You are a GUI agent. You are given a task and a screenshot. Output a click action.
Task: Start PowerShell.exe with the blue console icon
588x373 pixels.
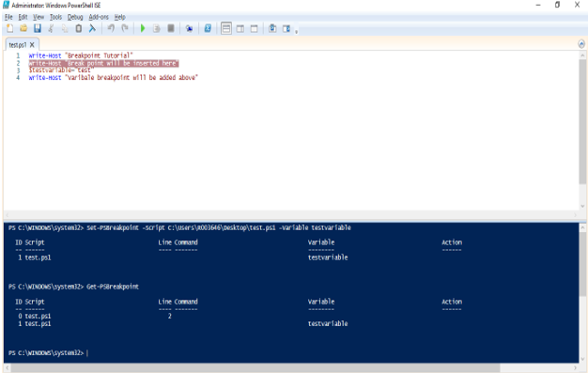208,28
